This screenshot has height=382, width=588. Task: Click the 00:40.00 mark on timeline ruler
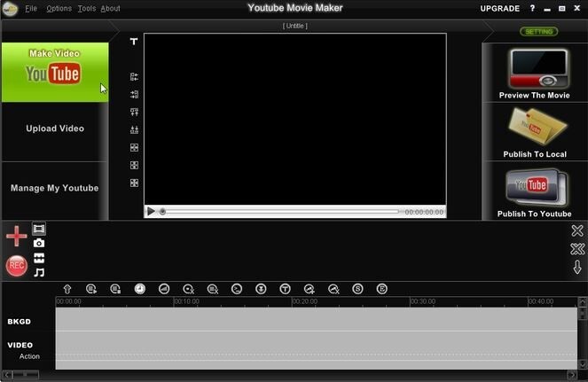click(x=541, y=301)
